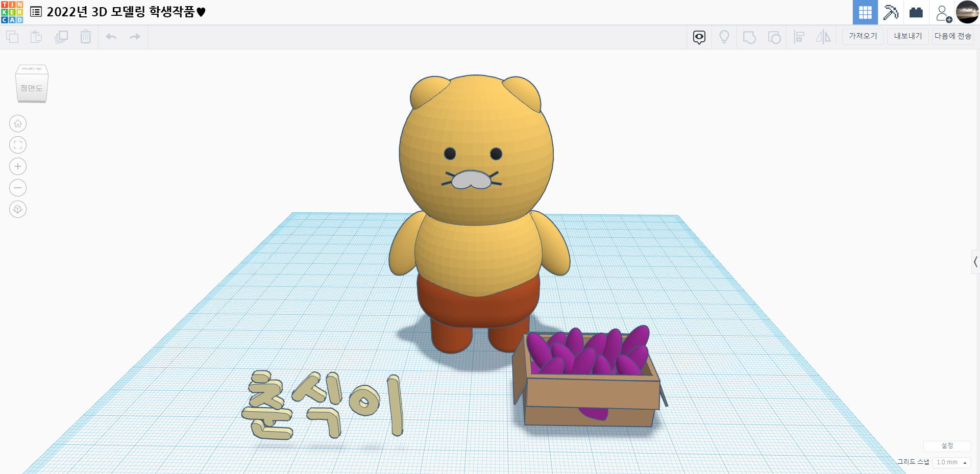Redo the last action
The height and width of the screenshot is (474, 980).
coord(135,37)
